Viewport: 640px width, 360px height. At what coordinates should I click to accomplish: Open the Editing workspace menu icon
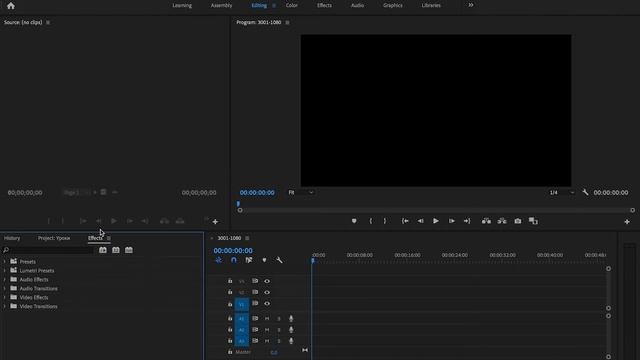point(274,6)
